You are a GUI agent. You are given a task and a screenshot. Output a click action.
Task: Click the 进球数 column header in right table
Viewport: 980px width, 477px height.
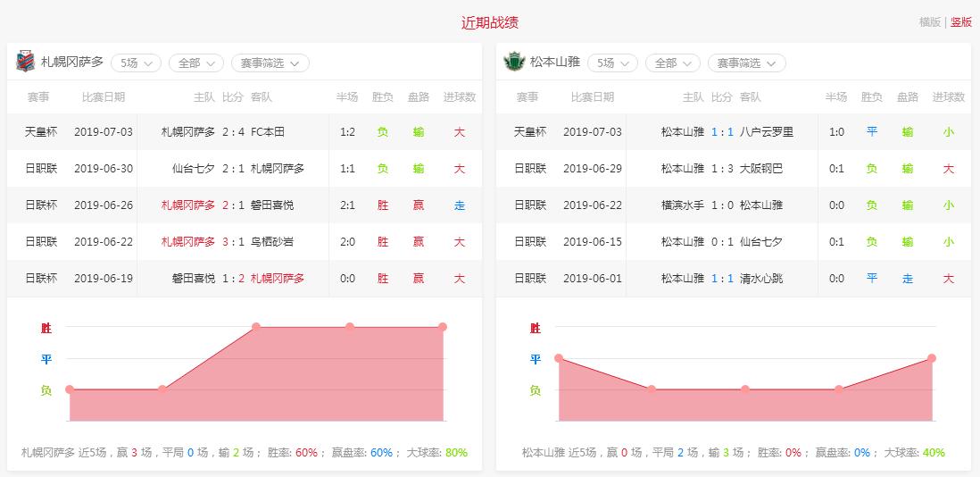point(949,96)
